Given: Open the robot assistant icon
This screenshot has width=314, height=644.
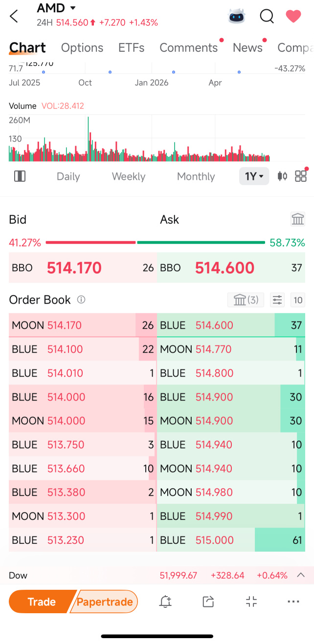Looking at the screenshot, I should (237, 16).
